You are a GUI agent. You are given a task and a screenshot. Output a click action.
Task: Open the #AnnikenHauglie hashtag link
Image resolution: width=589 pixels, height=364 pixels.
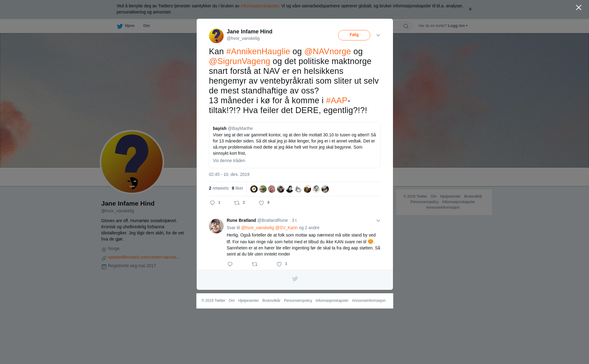click(x=258, y=51)
